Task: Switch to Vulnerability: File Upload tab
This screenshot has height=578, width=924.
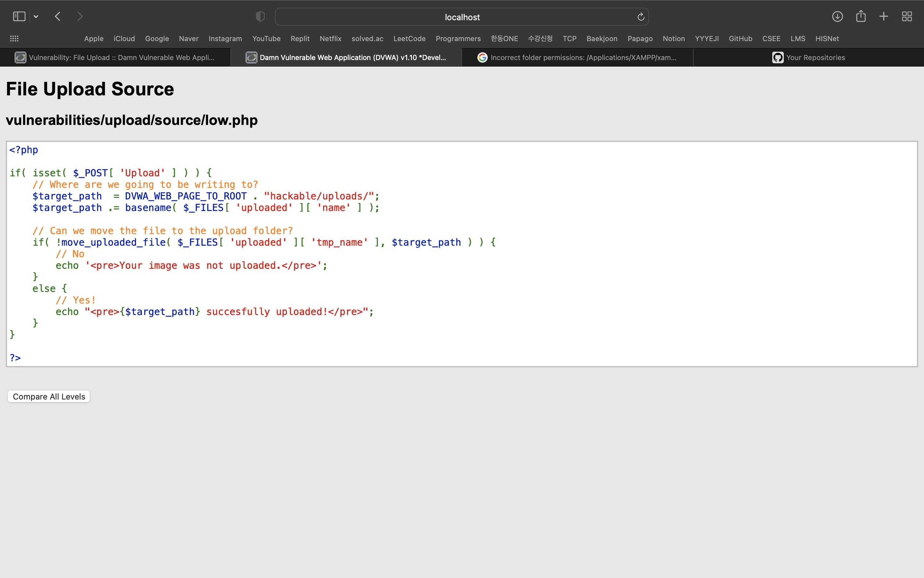Action: 115,57
